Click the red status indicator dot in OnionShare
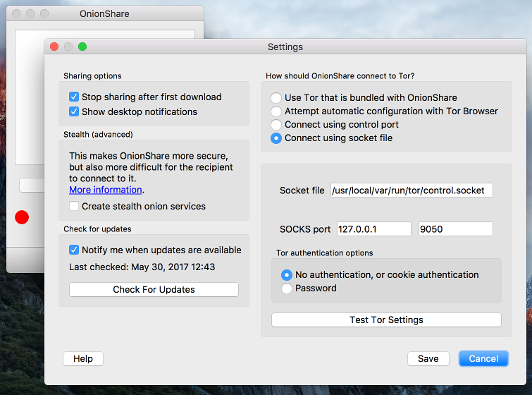This screenshot has width=532, height=395. [x=22, y=217]
